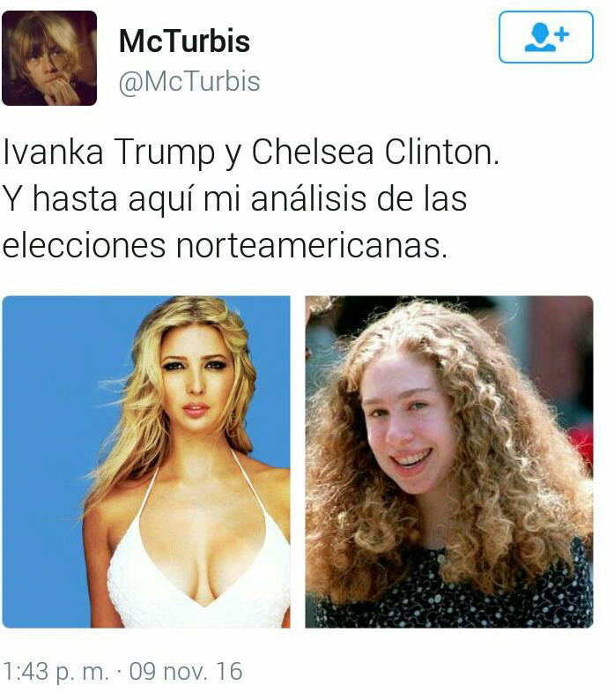Select the words 'Ivanka Trump' in tweet
Image resolution: width=614 pixels, height=700 pixels.
coord(109,153)
